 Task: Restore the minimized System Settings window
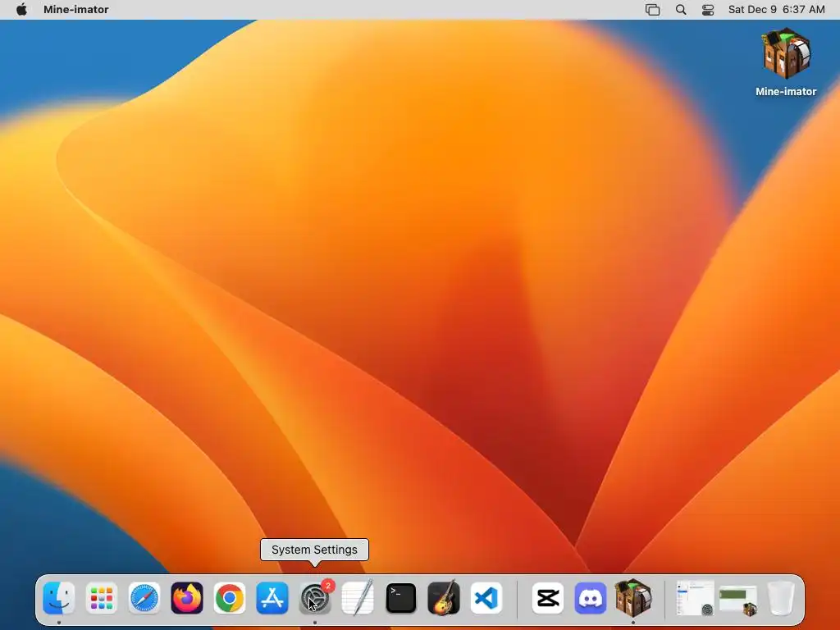(695, 598)
